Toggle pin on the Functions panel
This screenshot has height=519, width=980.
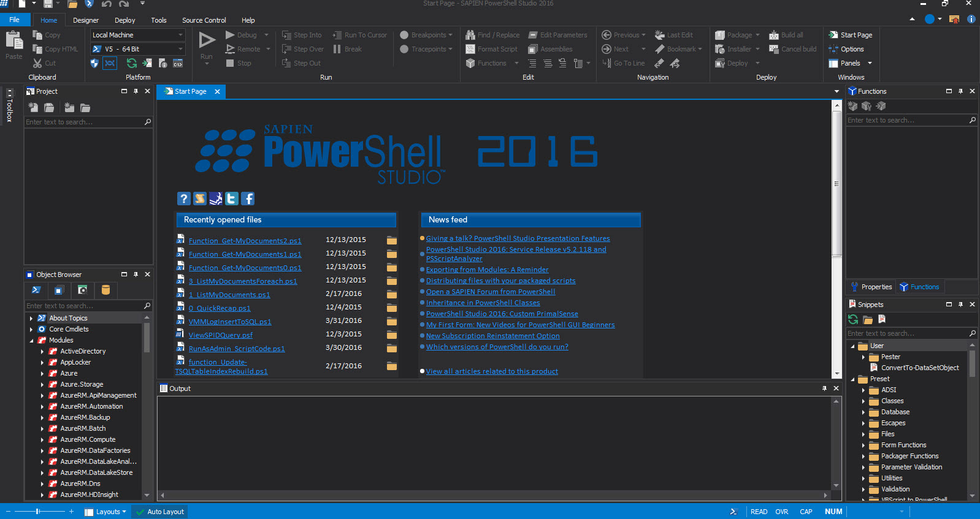[x=960, y=91]
